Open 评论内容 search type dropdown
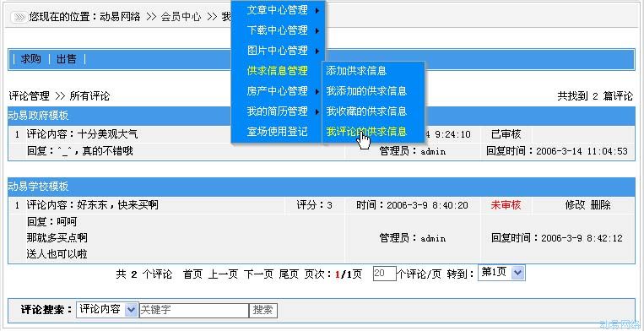This screenshot has height=331, width=644. click(x=107, y=310)
